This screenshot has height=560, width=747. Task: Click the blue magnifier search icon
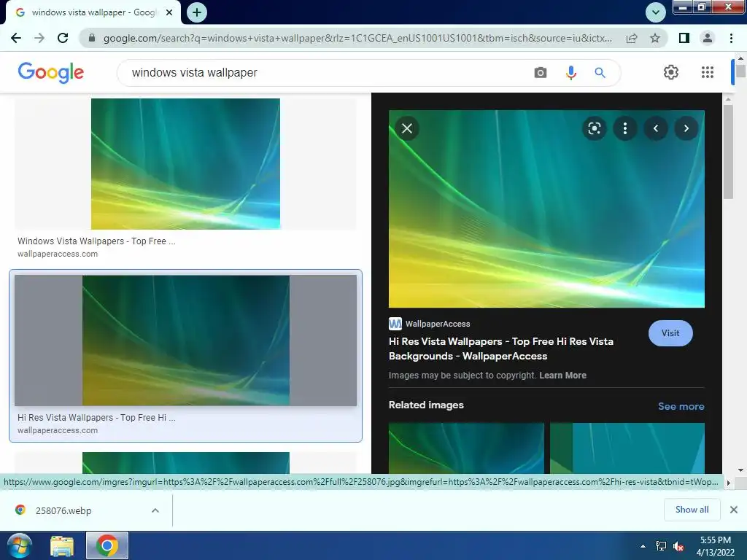(600, 73)
